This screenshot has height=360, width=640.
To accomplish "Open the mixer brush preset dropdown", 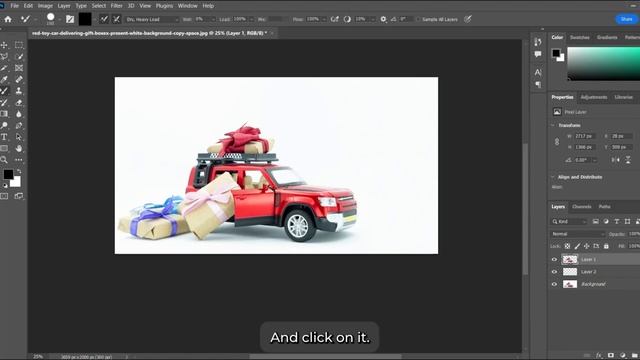I will (152, 19).
